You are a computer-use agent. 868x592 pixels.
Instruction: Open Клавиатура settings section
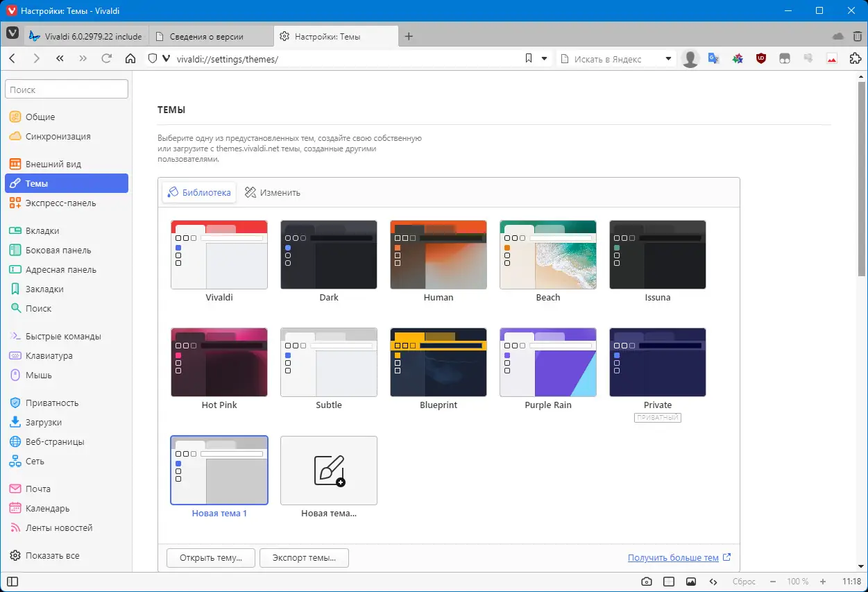pos(67,355)
